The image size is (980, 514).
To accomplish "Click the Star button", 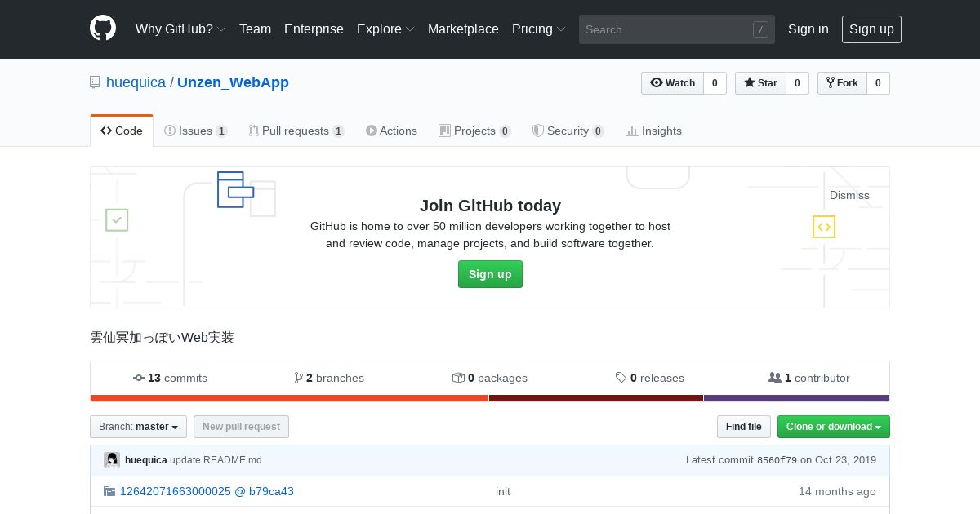I will [760, 83].
